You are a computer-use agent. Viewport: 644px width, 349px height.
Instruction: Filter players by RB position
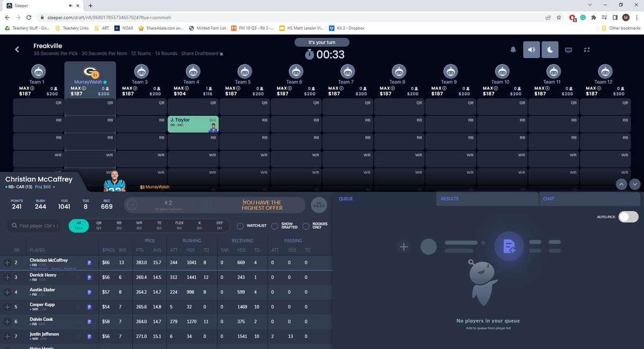tap(119, 226)
